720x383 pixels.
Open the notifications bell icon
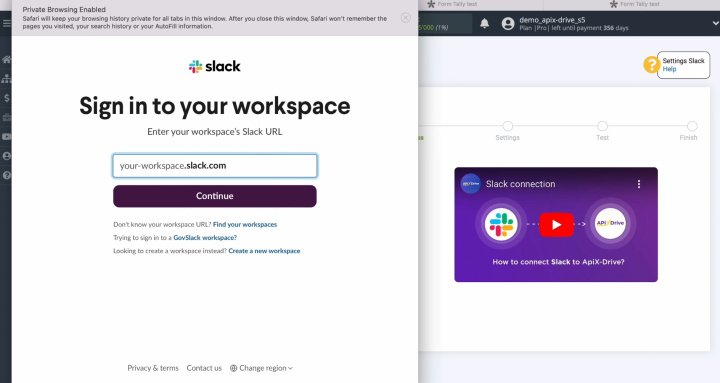484,23
